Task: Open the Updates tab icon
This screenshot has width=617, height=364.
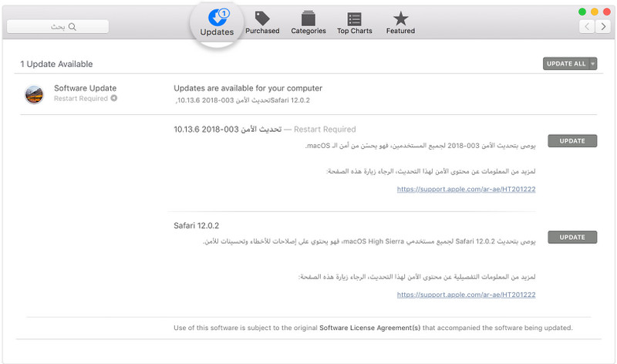Action: [x=218, y=17]
